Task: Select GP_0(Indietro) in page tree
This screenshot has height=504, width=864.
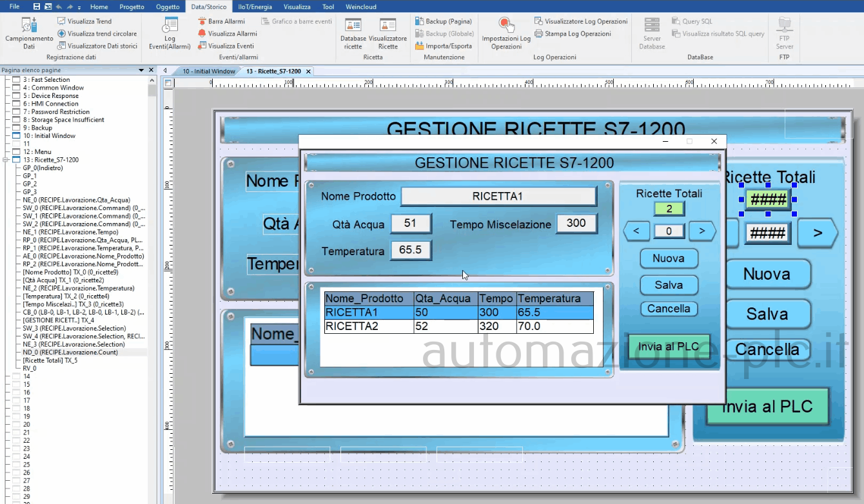Action: coord(43,168)
